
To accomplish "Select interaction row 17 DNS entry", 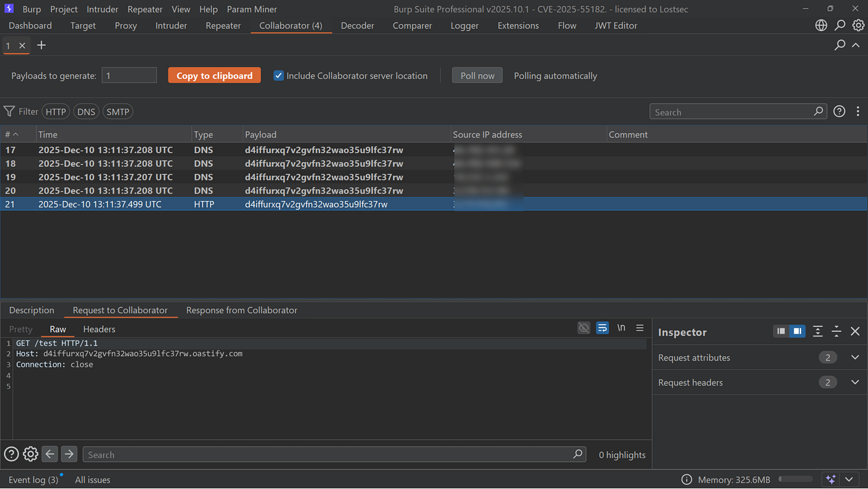I will coord(434,150).
